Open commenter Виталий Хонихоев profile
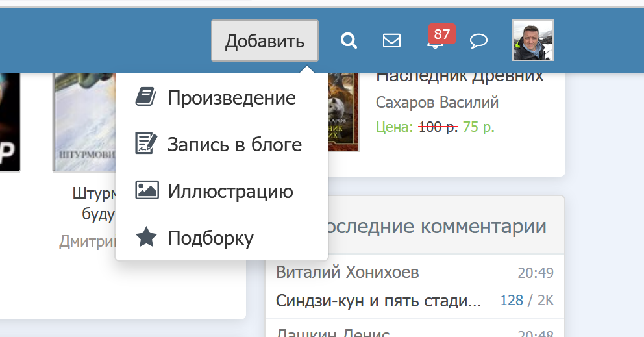This screenshot has width=644, height=337. click(347, 272)
